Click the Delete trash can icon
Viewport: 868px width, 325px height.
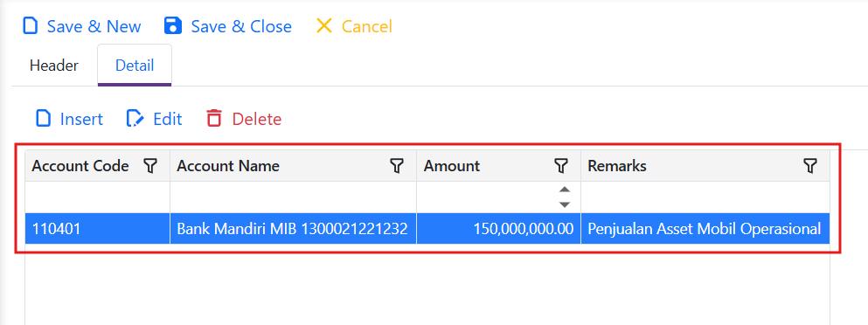[x=213, y=119]
